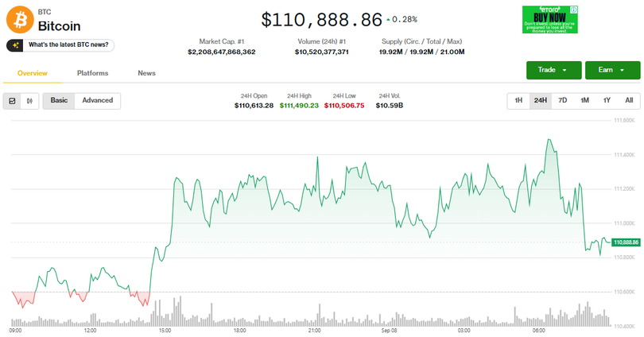Click the sparkle icon beside BTC news
This screenshot has height=337, width=644.
tap(16, 45)
